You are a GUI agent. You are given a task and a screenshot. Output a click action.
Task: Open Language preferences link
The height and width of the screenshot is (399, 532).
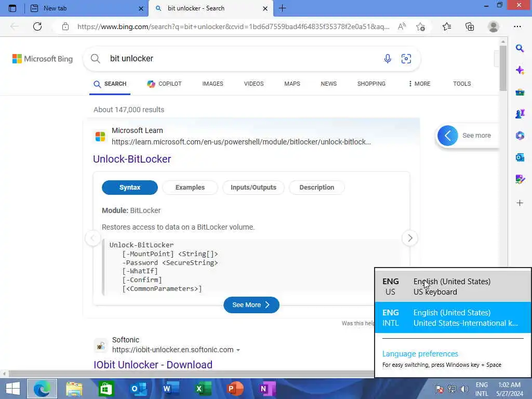pyautogui.click(x=420, y=354)
